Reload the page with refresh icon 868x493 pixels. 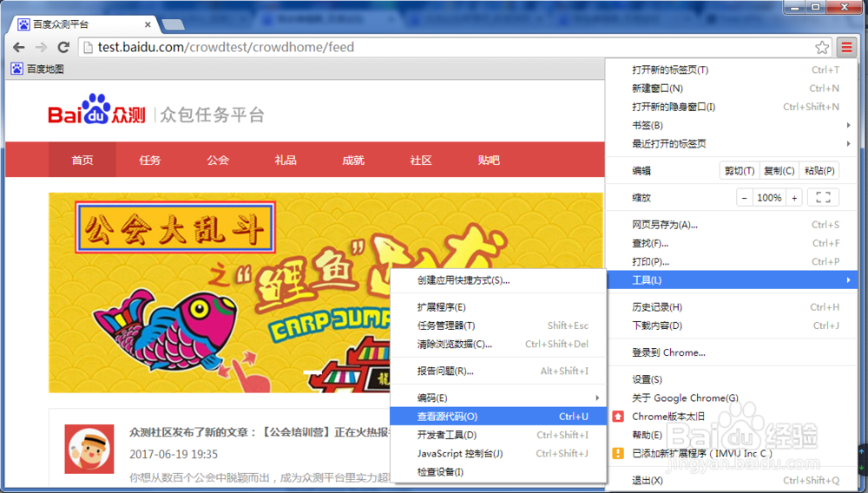pos(63,48)
